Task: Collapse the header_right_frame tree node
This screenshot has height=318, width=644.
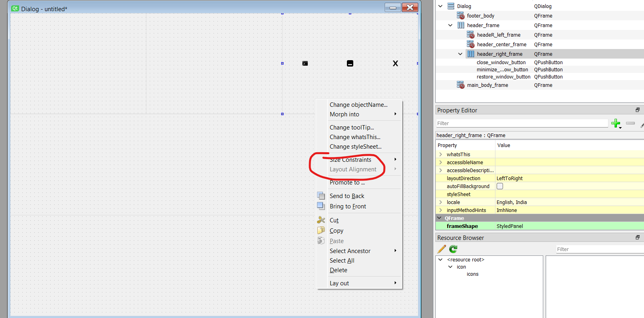Action: [460, 54]
